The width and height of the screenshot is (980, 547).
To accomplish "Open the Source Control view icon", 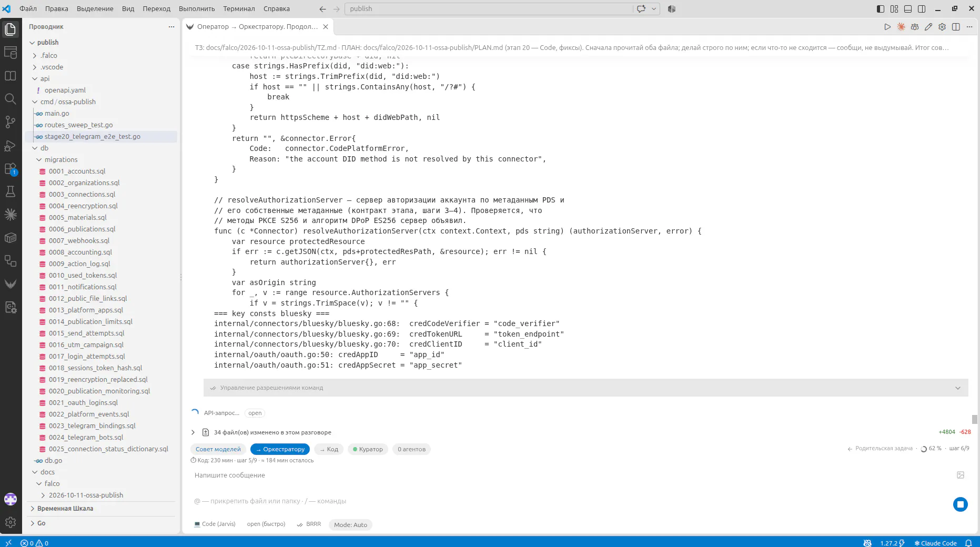I will pos(11,122).
